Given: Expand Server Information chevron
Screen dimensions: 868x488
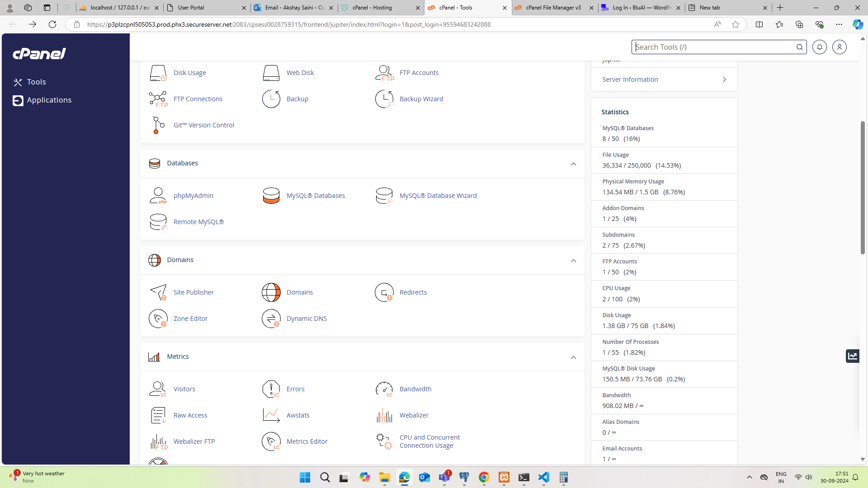Looking at the screenshot, I should point(724,80).
